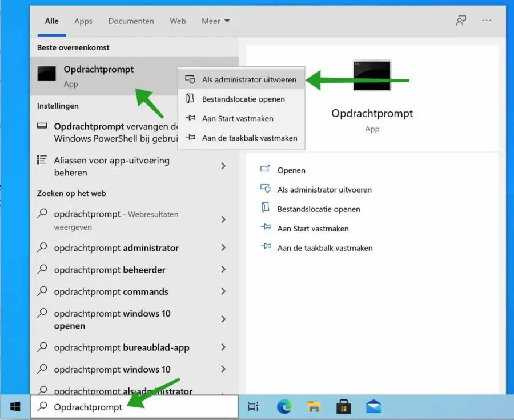
Task: Open the three-dots options menu
Action: pos(487,21)
